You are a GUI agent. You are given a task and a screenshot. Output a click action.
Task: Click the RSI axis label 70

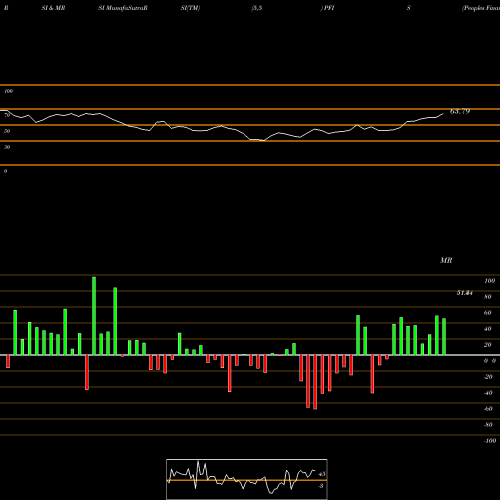pos(7,115)
